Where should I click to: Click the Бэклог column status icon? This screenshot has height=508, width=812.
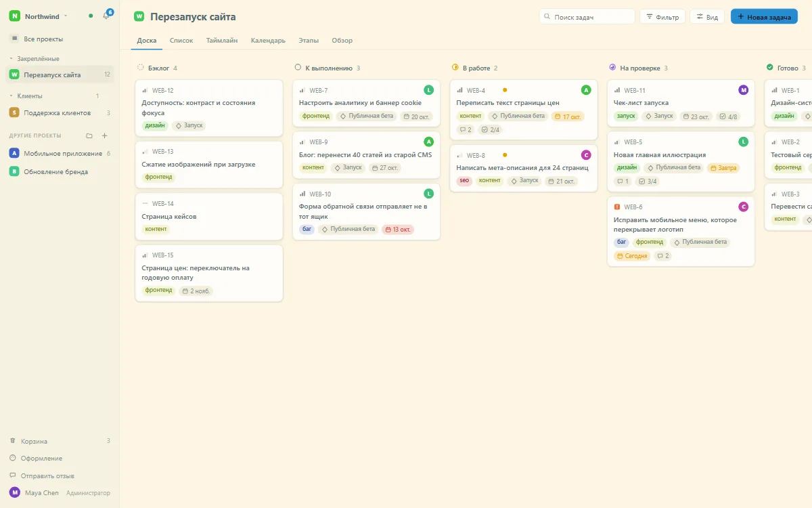[x=141, y=68]
